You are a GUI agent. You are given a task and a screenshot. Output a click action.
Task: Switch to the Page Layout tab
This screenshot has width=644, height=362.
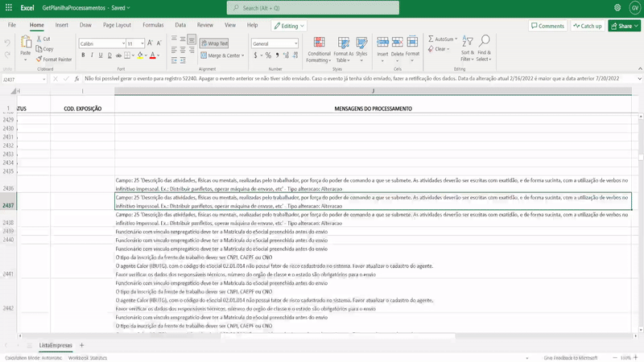tap(117, 25)
